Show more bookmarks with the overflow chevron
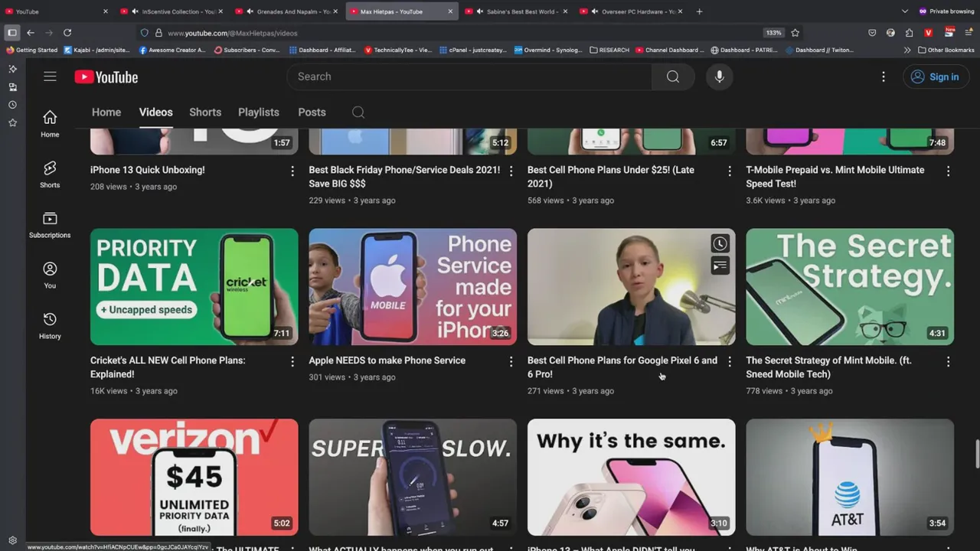 coord(907,50)
